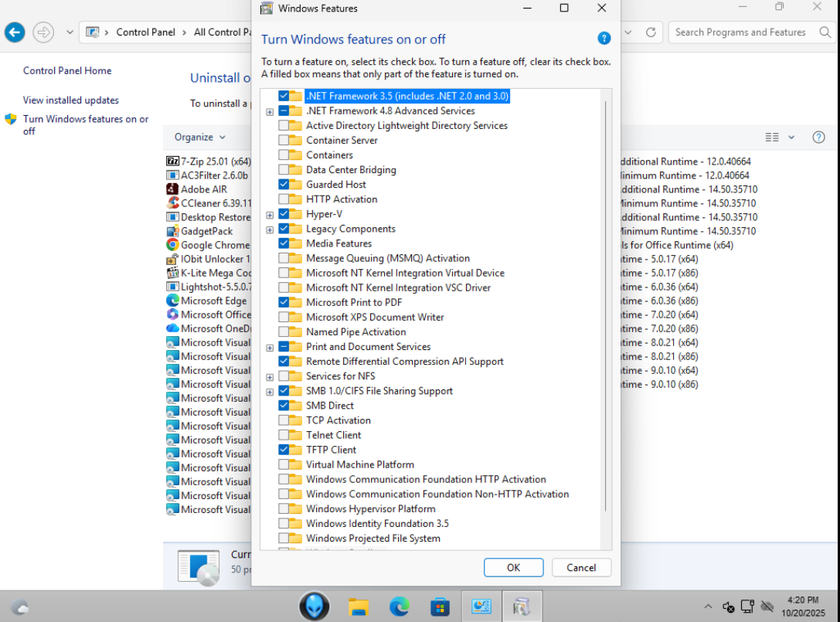Click the back arrow in Control Panel
This screenshot has width=840, height=622.
[x=15, y=32]
